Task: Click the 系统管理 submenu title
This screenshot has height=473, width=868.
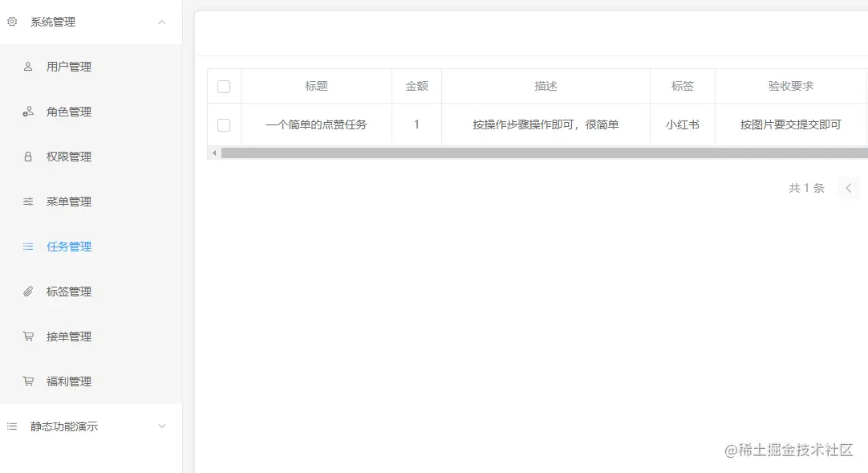Action: pos(91,22)
